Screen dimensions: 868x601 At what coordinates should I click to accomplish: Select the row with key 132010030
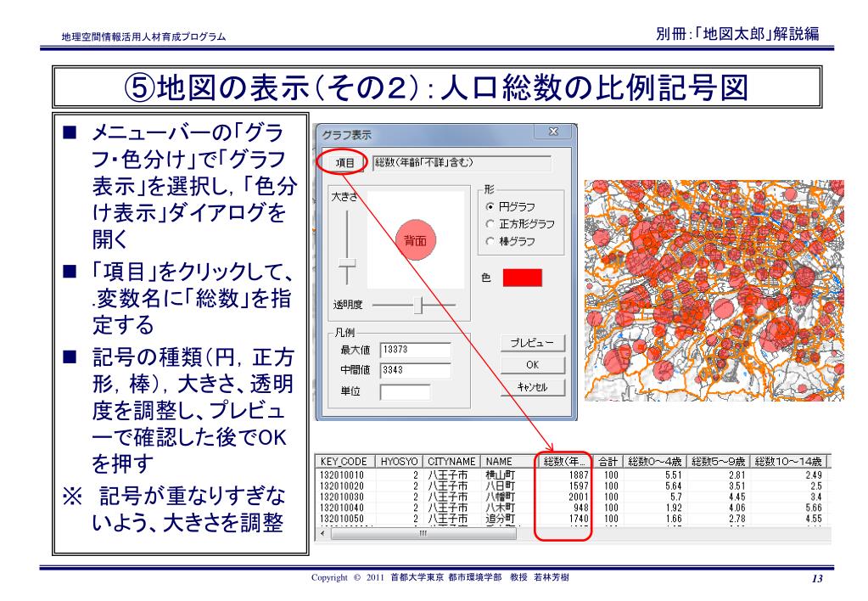(x=573, y=497)
